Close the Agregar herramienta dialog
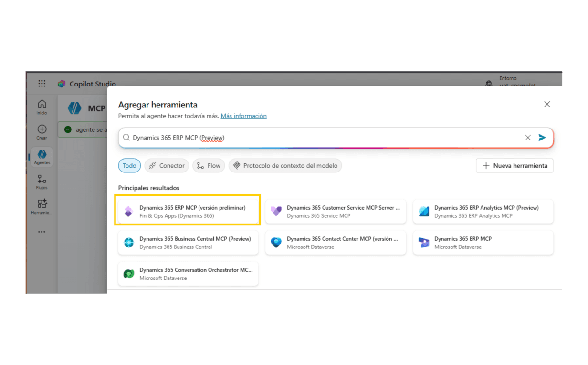The width and height of the screenshot is (588, 365). [x=547, y=104]
